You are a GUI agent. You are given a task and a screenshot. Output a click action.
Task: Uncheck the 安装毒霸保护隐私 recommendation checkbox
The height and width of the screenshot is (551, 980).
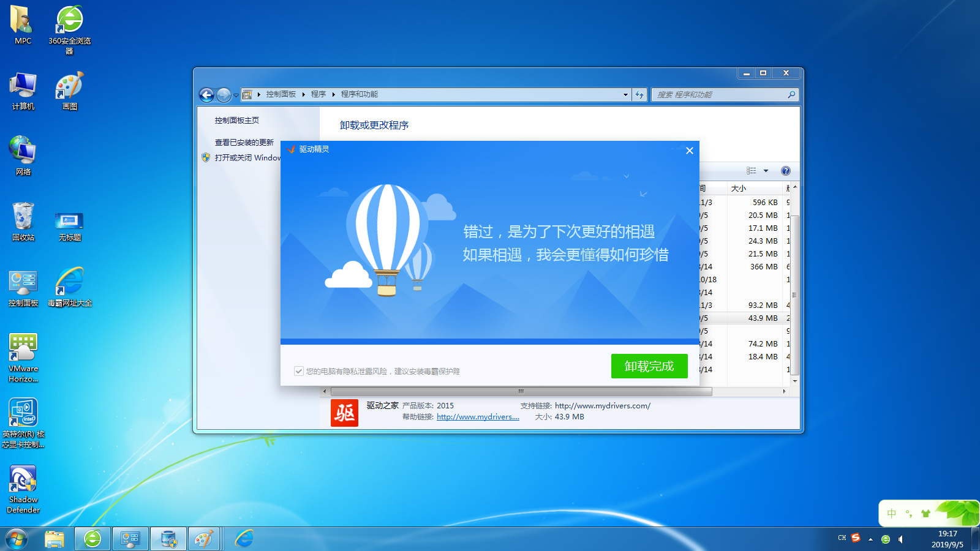(299, 371)
